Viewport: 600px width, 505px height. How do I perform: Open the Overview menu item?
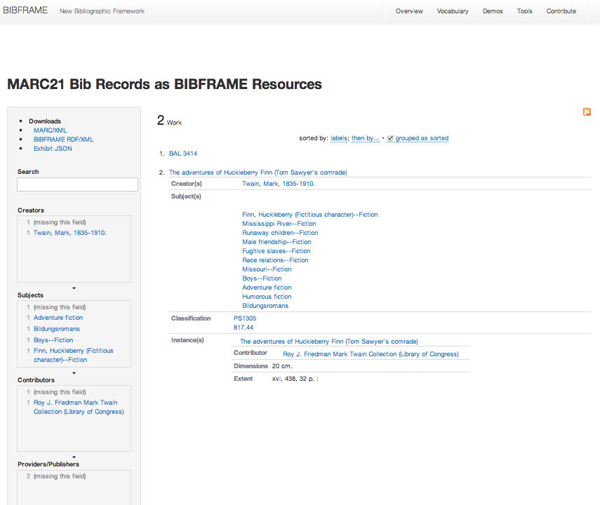[409, 11]
